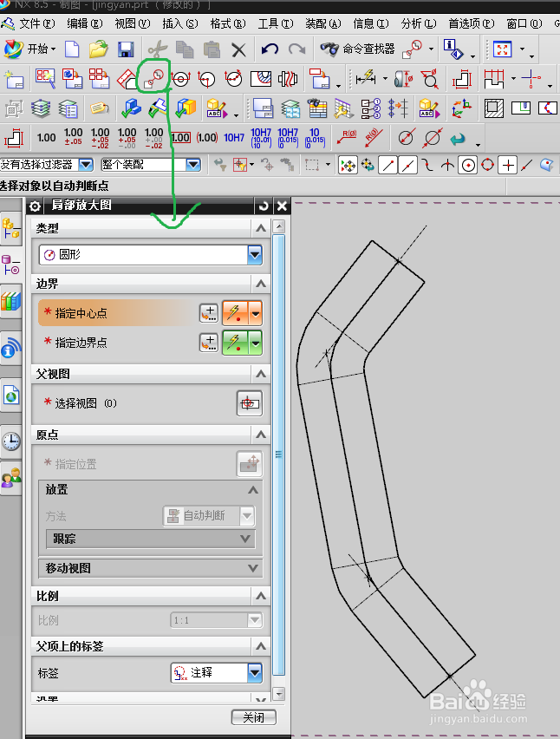560x739 pixels.
Task: Toggle the Enable Snap Point option
Action: pos(348,166)
